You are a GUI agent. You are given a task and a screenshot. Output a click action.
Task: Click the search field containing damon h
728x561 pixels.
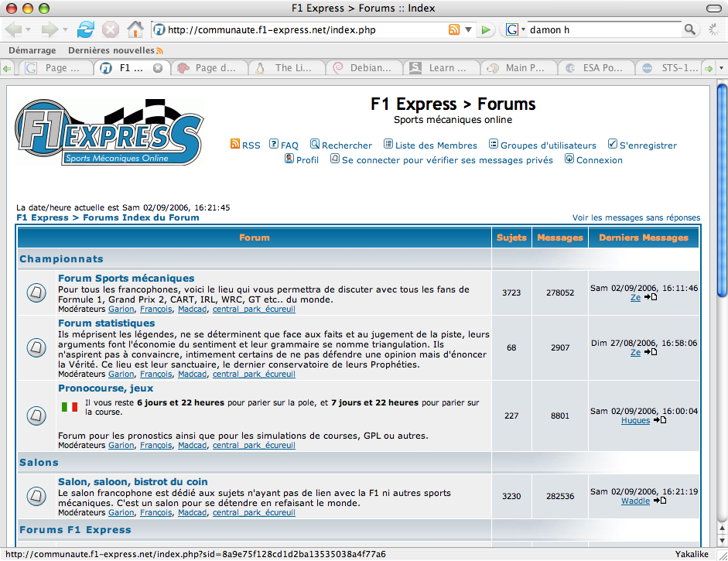(x=605, y=29)
